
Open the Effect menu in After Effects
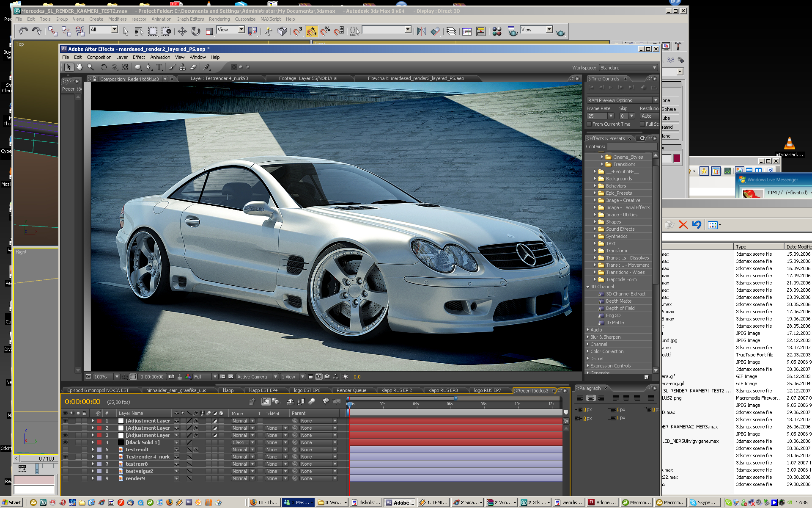[x=139, y=57]
